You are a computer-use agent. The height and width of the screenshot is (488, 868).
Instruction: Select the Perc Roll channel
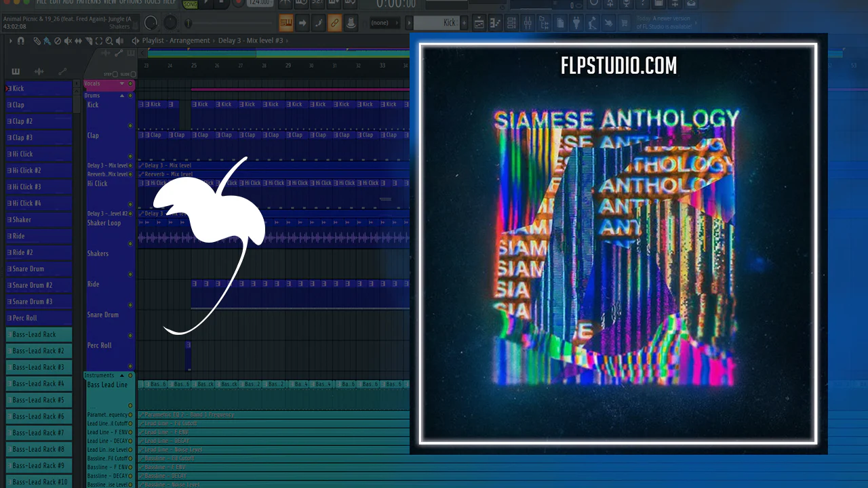[x=39, y=318]
